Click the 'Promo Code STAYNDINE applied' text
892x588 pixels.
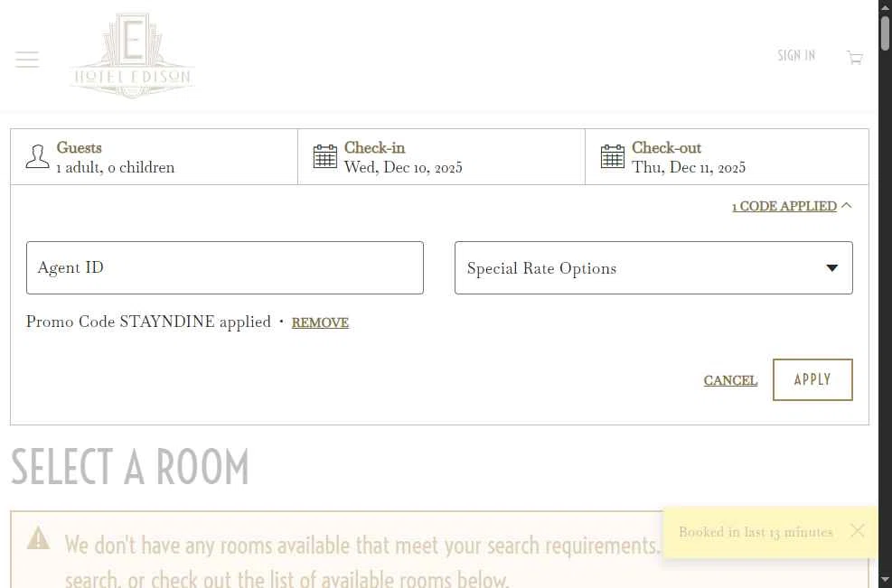148,322
